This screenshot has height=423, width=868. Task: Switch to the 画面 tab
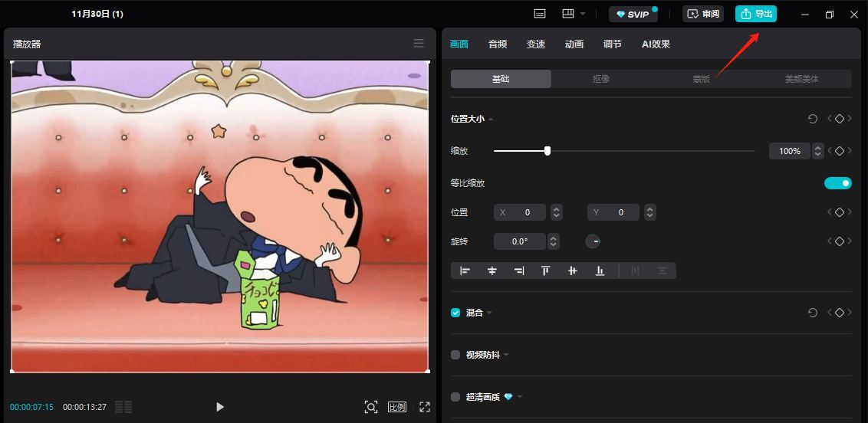point(459,44)
